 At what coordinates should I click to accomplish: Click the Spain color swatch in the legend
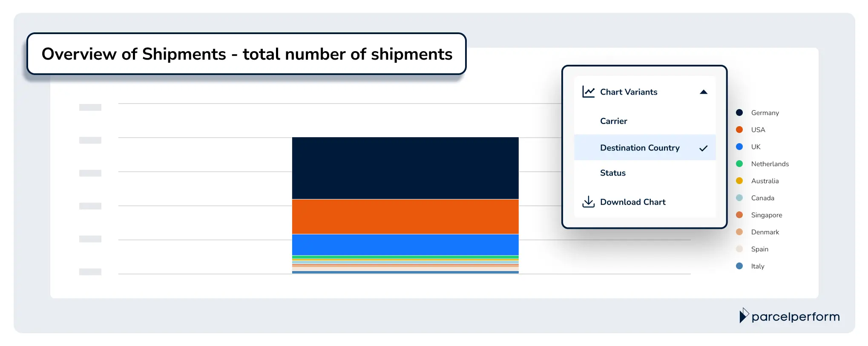point(740,249)
